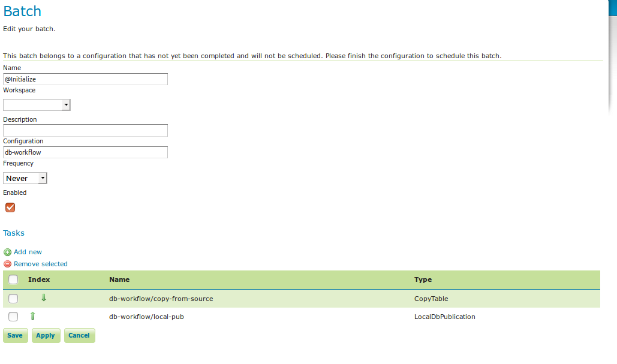The image size is (617, 364).
Task: Click the Name field containing @Initialize
Action: tap(85, 79)
